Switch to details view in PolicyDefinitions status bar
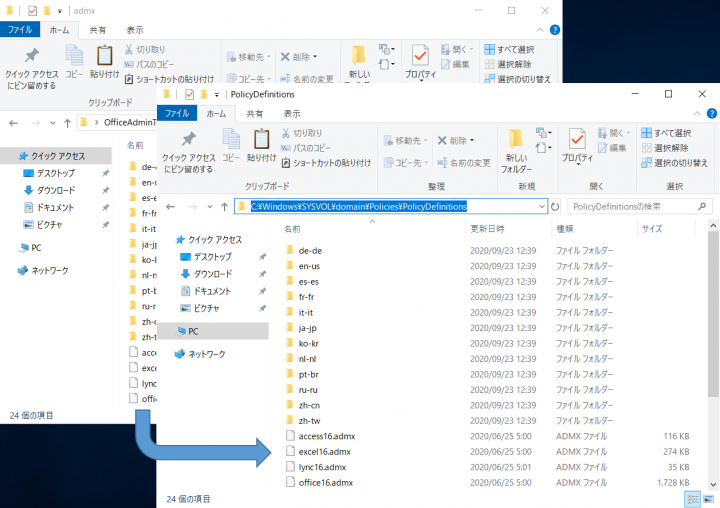This screenshot has height=508, width=720. pos(692,499)
